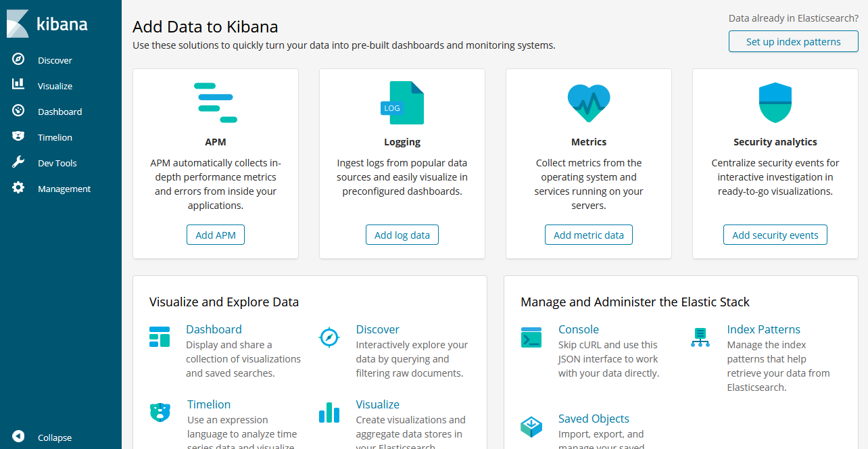Click the Timelion bear sidebar icon
868x449 pixels.
18,137
